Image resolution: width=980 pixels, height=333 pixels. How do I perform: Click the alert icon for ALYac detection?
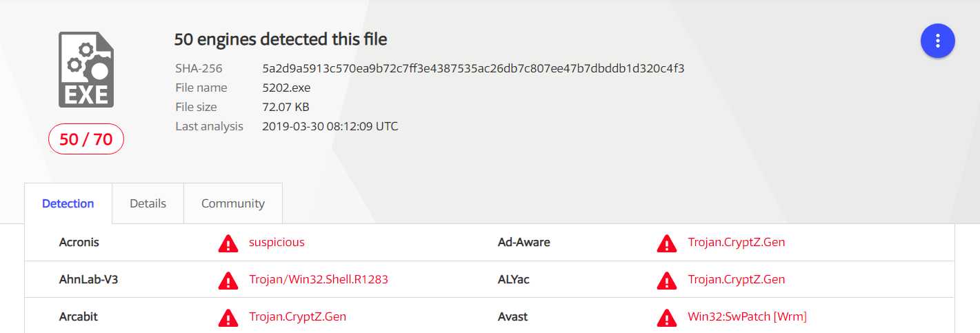coord(667,281)
